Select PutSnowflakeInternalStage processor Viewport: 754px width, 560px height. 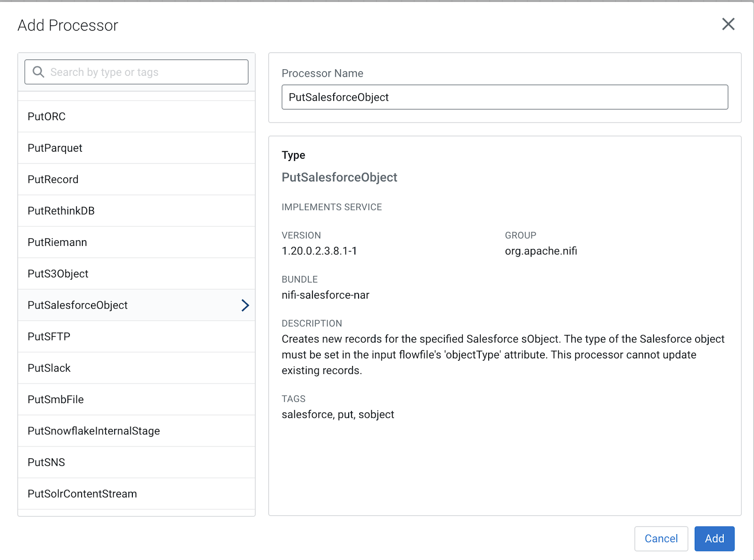coord(136,431)
